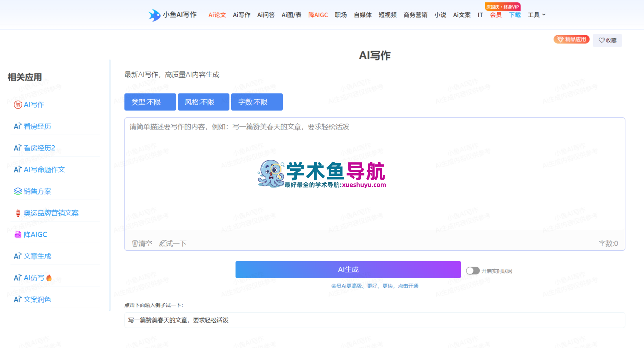Open the 风格:不限 dropdown

pos(203,102)
